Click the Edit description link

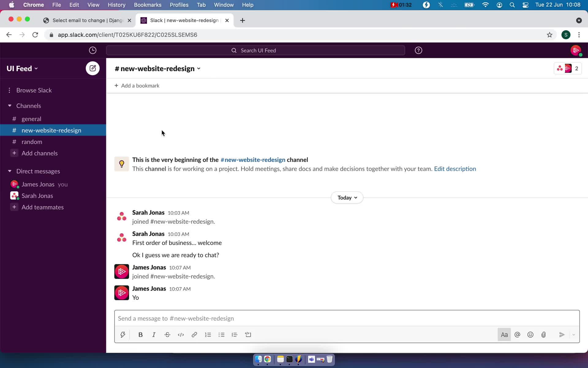455,168
